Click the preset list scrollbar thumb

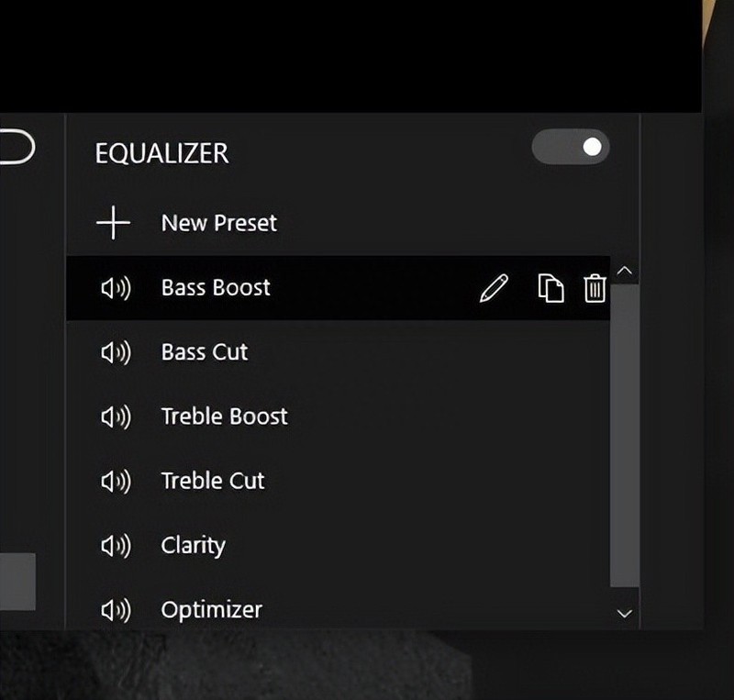click(625, 431)
